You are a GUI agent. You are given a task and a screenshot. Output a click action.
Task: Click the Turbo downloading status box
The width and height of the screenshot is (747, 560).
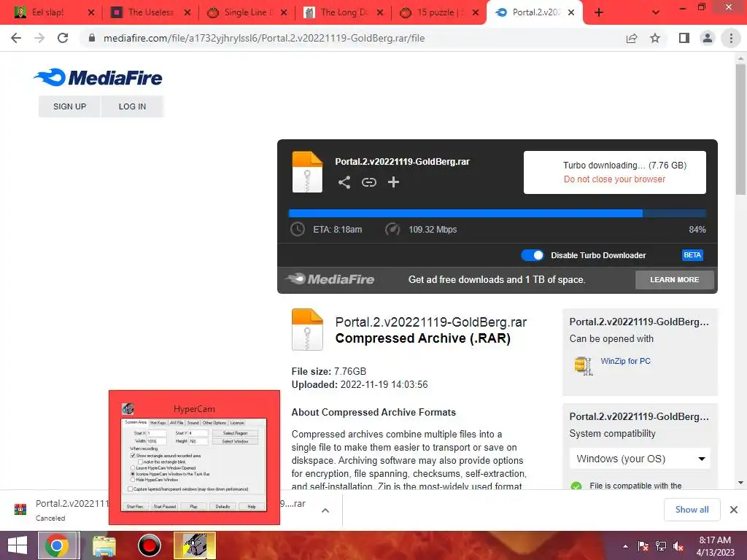[614, 172]
